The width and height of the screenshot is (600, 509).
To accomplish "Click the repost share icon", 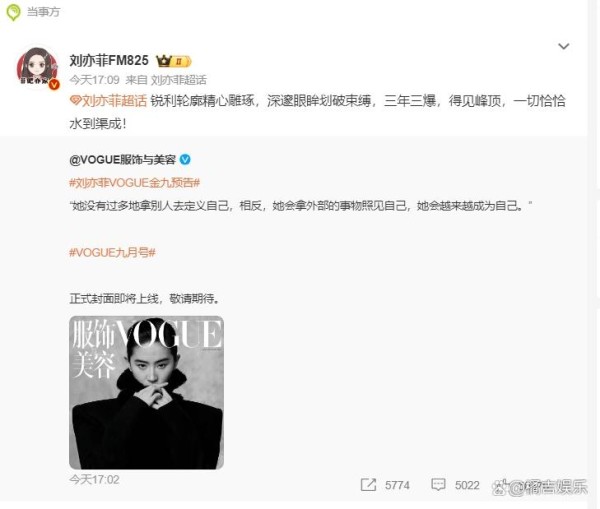I will (368, 485).
